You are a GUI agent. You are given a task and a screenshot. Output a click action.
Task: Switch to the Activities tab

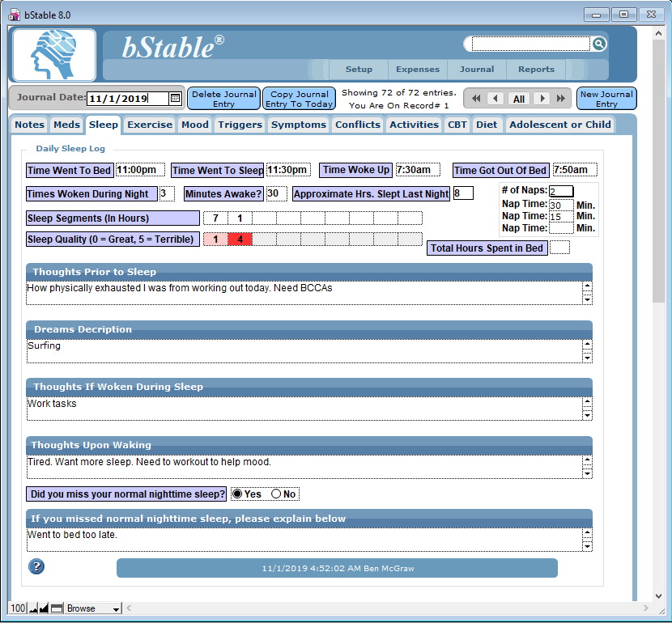pos(414,125)
